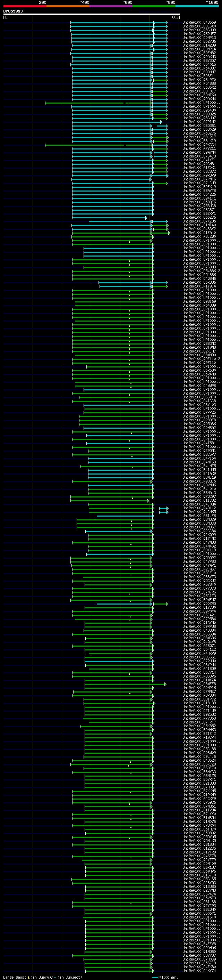Select hit label UniRef100_A7LCU9
Viewport: 222px width, 980px height.
(199, 183)
